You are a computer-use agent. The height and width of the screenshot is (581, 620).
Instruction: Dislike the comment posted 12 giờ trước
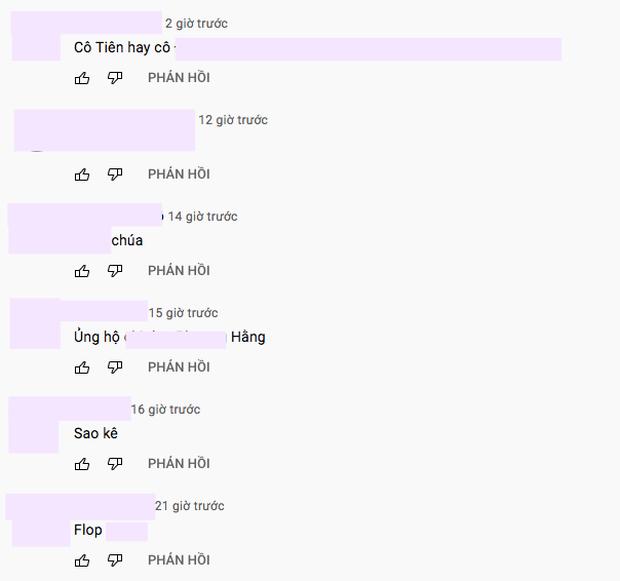[115, 175]
